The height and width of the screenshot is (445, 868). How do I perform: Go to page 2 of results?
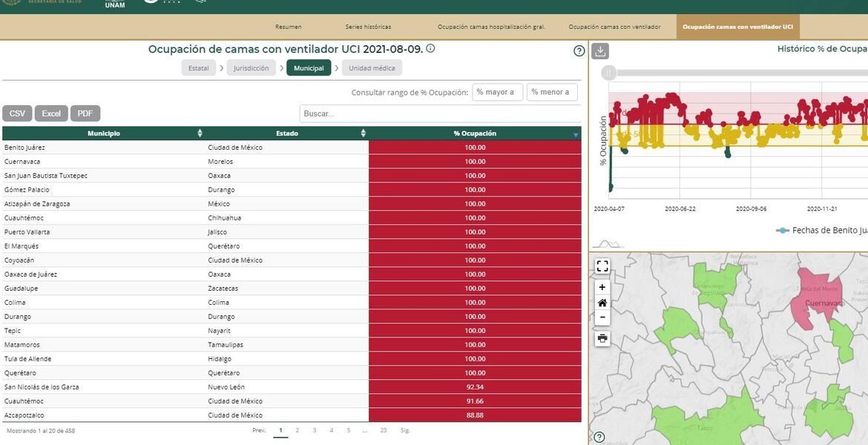pos(297,430)
